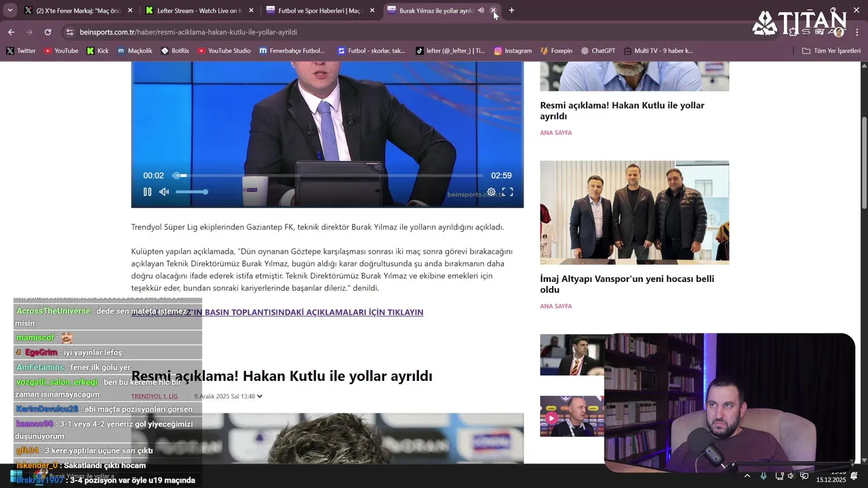Open the YouTube Studio bookmark
The width and height of the screenshot is (868, 488).
[x=224, y=51]
